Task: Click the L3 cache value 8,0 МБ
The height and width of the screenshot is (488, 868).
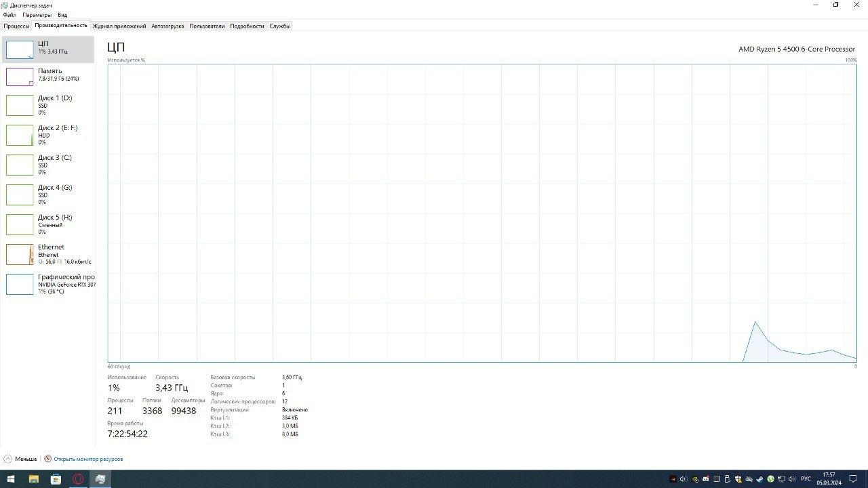Action: click(290, 434)
